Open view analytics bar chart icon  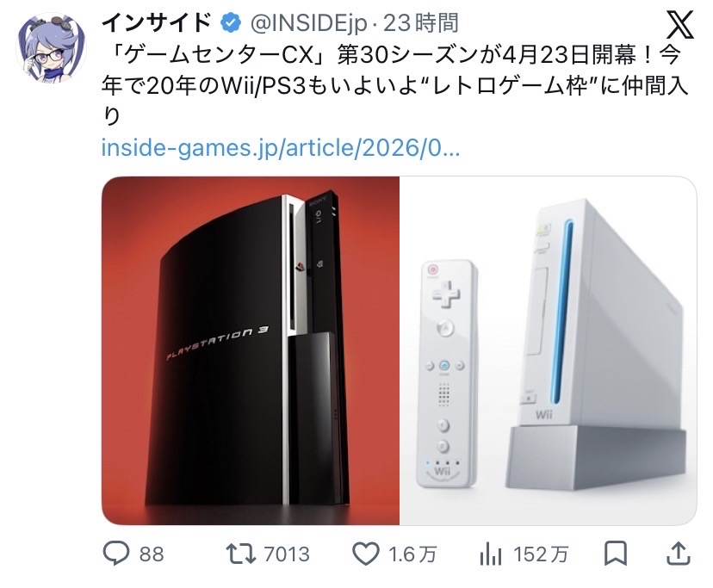(491, 554)
